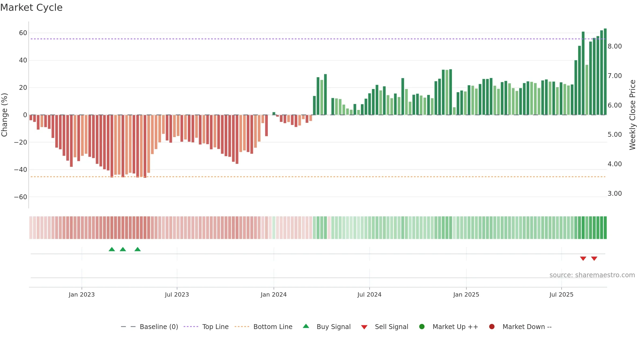Click the Market Cycle chart title

(31, 8)
